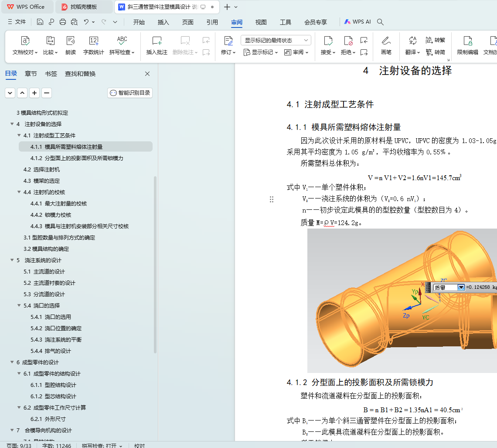Expand the 显示标记 dropdown menu
The height and width of the screenshot is (448, 497).
coord(261,52)
